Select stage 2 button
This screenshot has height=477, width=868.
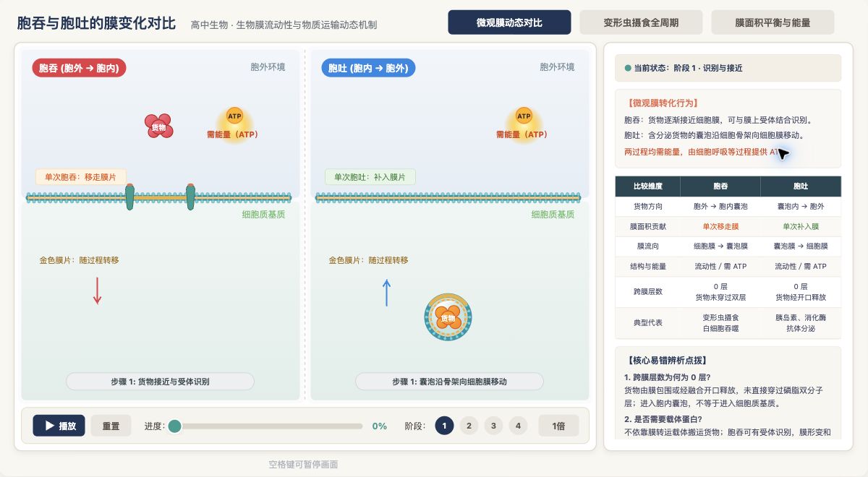tap(469, 426)
